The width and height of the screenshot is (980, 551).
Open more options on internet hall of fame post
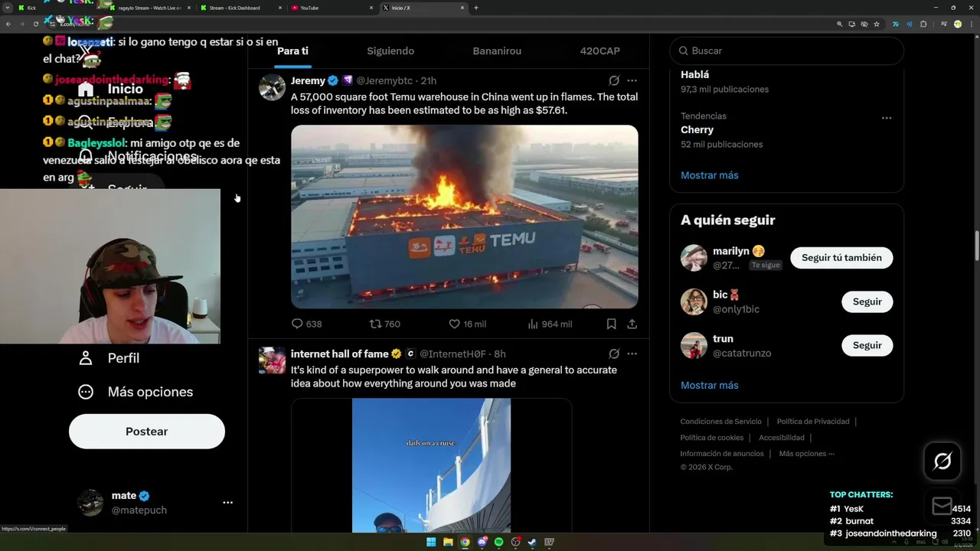point(632,354)
